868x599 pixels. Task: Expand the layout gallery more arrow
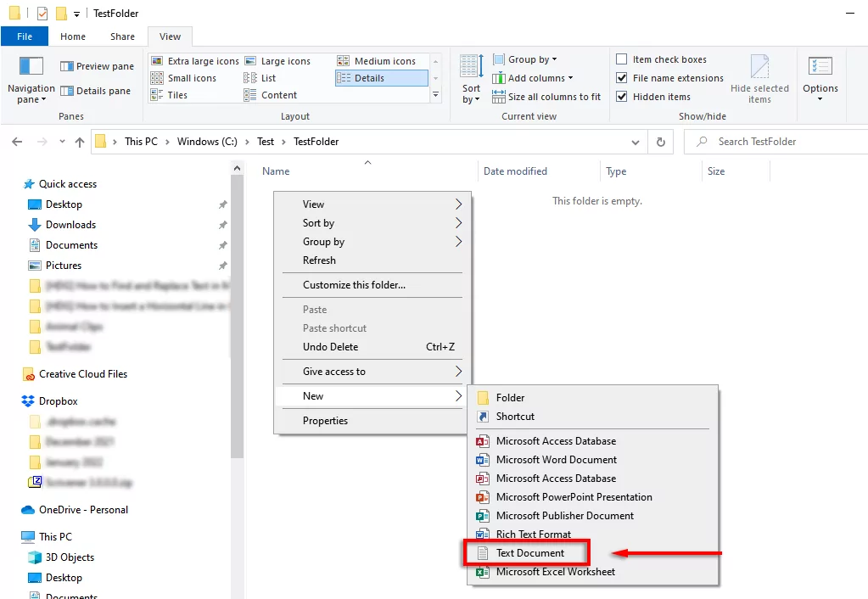click(435, 95)
